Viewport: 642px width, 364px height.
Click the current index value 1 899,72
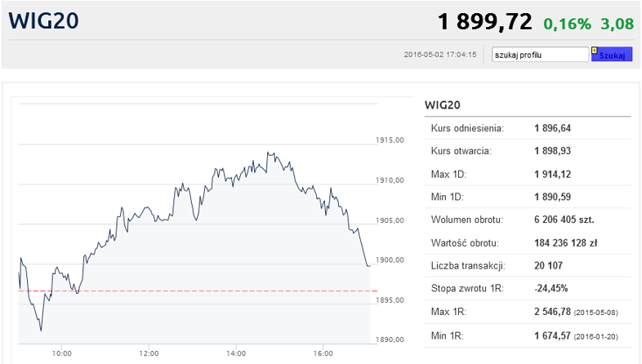(485, 22)
